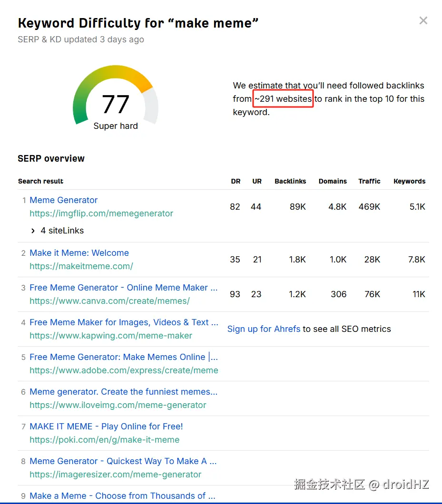Select the 469K traffic value

(x=369, y=207)
